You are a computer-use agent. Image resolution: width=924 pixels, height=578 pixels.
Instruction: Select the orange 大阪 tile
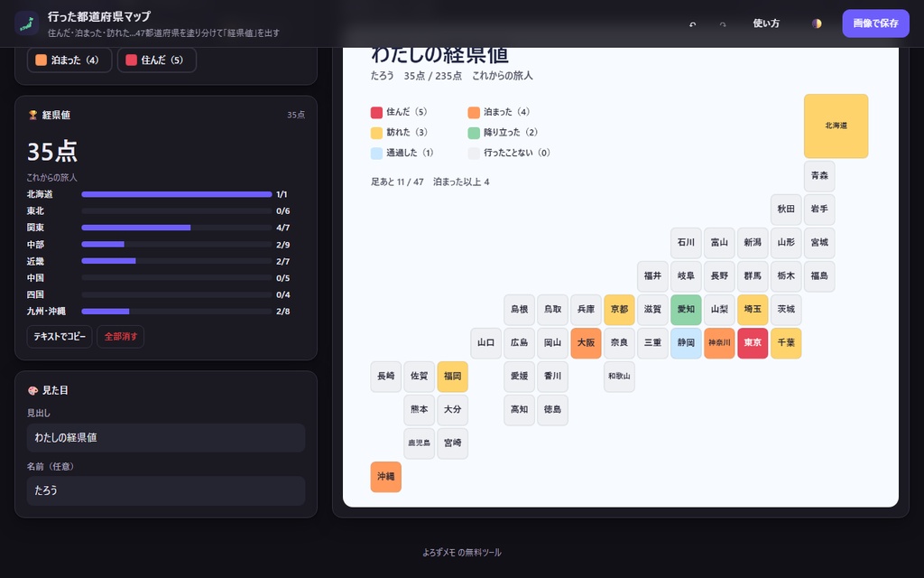tap(586, 343)
